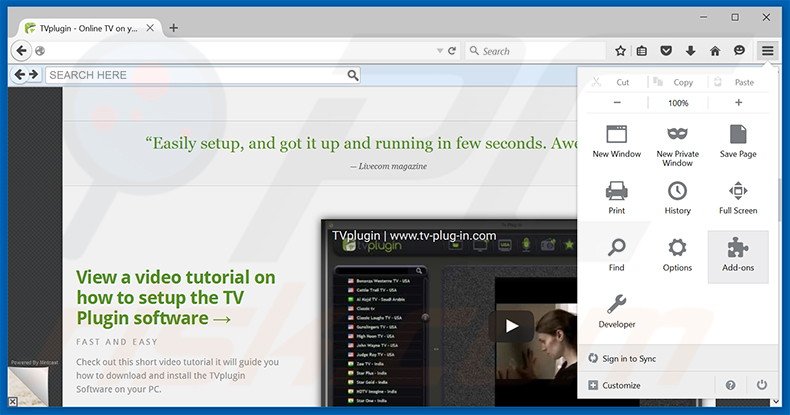Open Find from menu panel
This screenshot has height=415, width=790.
[x=617, y=255]
